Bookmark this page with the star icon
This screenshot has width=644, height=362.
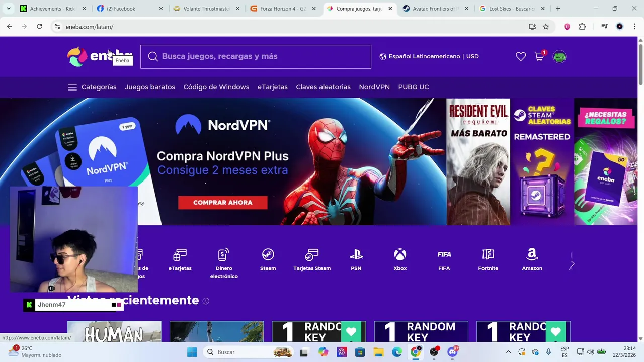click(546, 27)
